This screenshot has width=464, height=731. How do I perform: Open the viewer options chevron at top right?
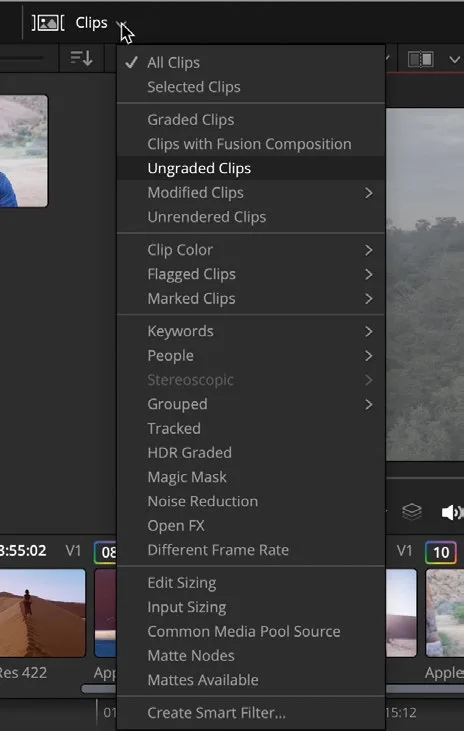[x=454, y=60]
